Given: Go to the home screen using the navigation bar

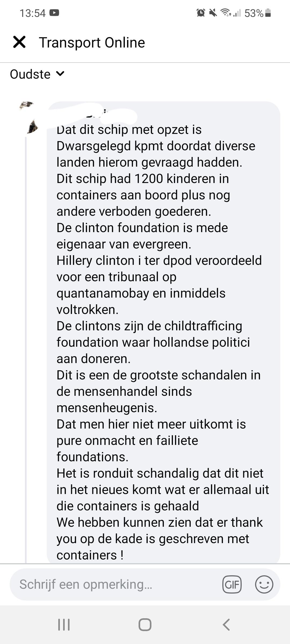Looking at the screenshot, I should pos(145,624).
